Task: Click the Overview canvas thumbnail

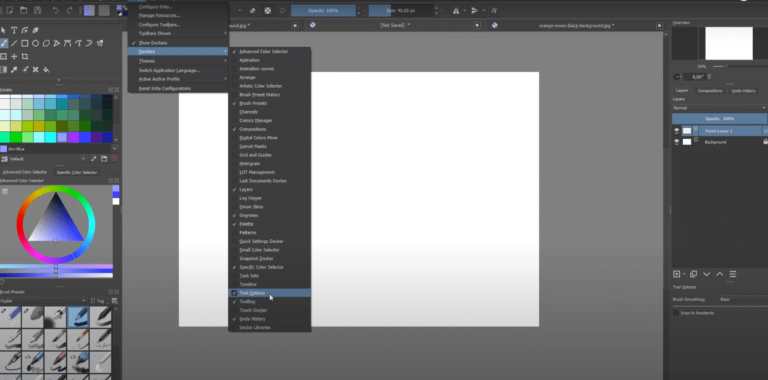Action: (729, 43)
